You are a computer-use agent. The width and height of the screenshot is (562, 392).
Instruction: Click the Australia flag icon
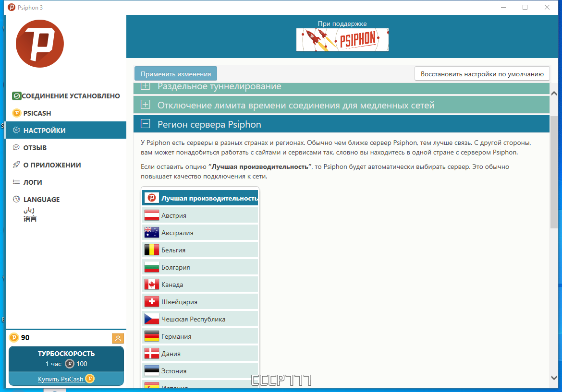[x=152, y=232]
